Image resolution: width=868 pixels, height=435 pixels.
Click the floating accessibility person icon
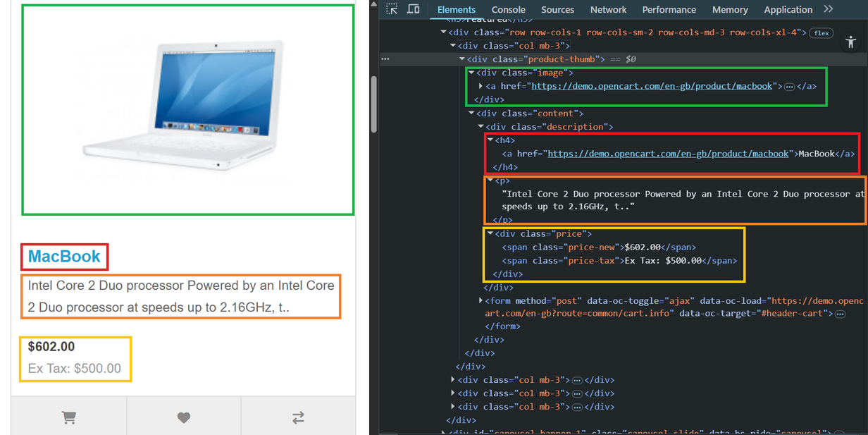[850, 42]
